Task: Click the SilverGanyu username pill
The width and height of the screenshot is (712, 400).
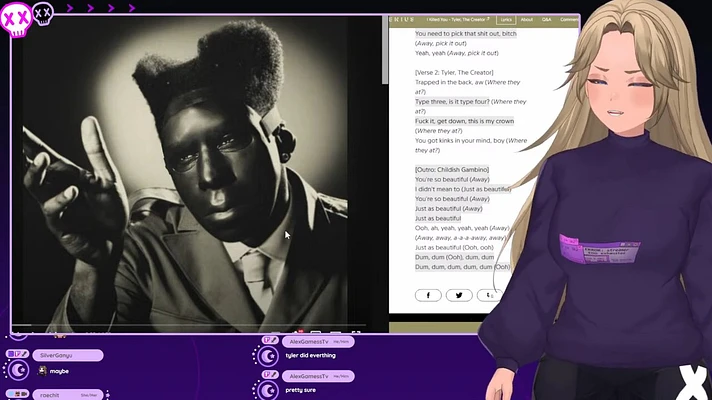Action: (68, 355)
